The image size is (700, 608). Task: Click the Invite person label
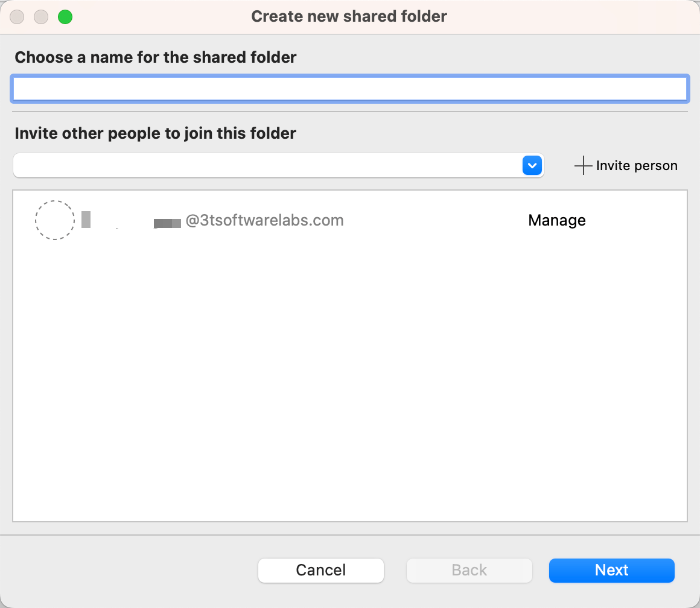[637, 165]
